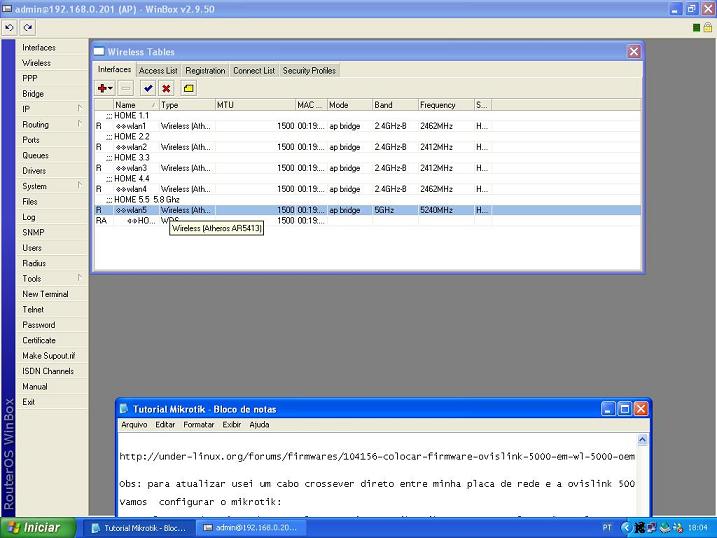This screenshot has height=538, width=717.
Task: Select the RA WDS interface row
Action: coord(367,221)
